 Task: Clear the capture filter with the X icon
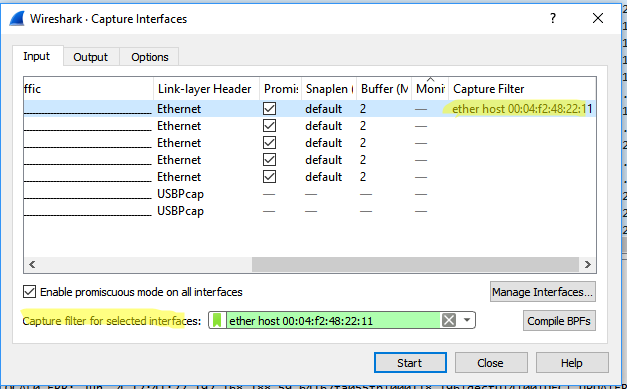[449, 320]
